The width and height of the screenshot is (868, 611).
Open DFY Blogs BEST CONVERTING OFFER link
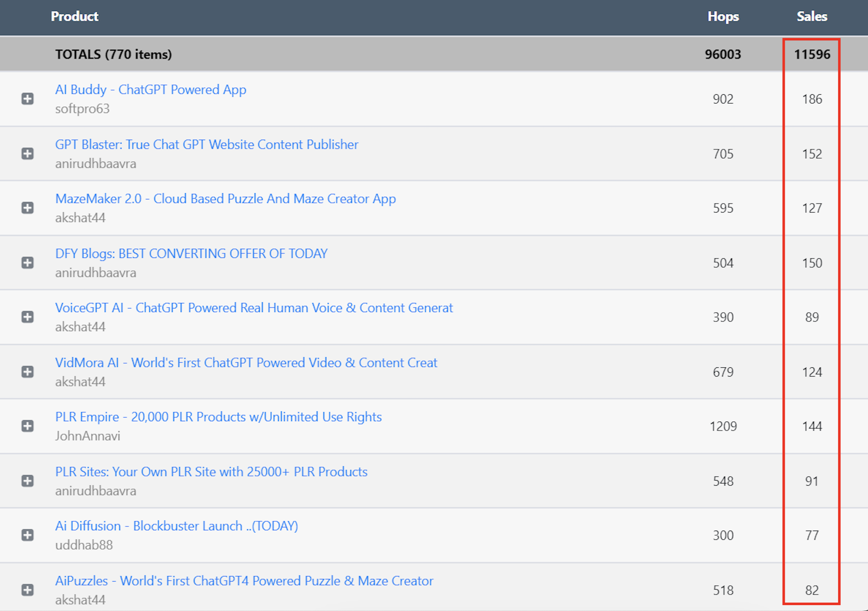pos(191,253)
